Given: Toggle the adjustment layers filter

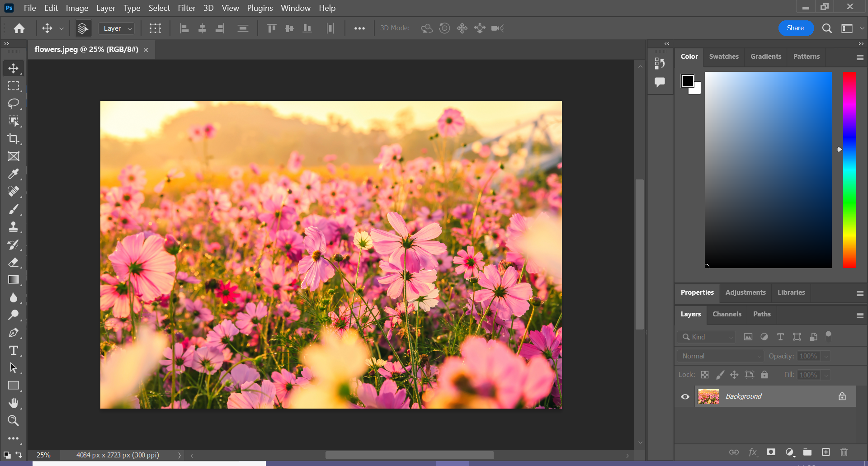Looking at the screenshot, I should point(764,337).
